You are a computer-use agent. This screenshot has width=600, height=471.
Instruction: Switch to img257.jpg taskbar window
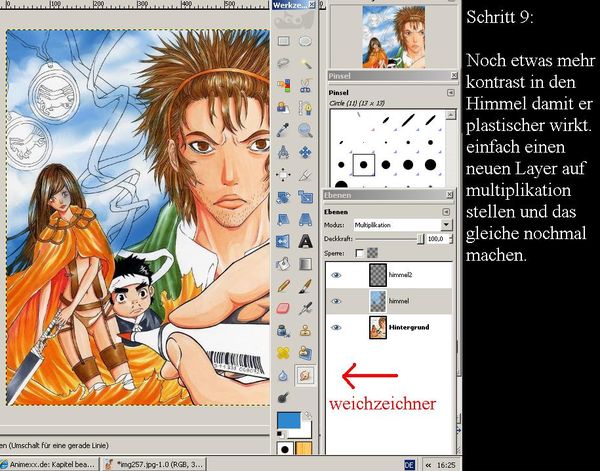pos(155,464)
